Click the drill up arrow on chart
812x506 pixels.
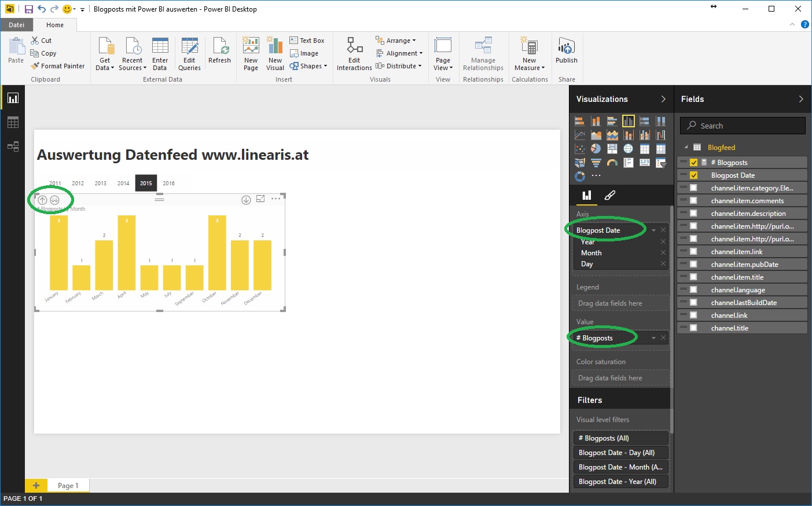pos(42,200)
